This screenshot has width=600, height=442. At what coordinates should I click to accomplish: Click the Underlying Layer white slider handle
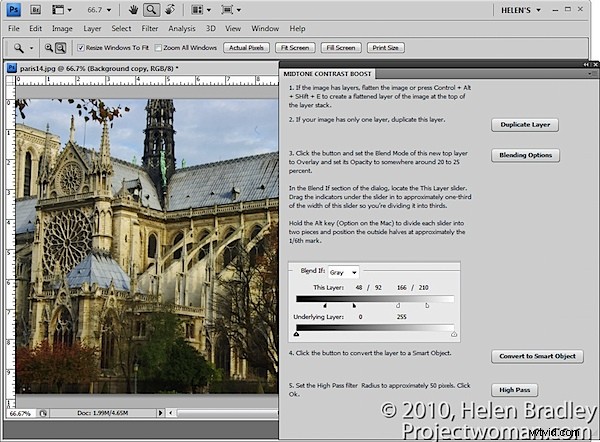454,334
